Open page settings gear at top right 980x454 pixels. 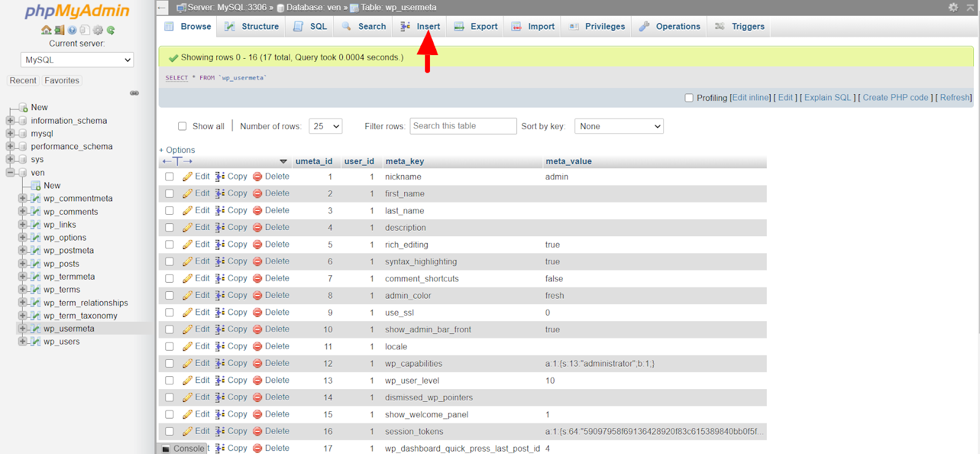tap(953, 7)
